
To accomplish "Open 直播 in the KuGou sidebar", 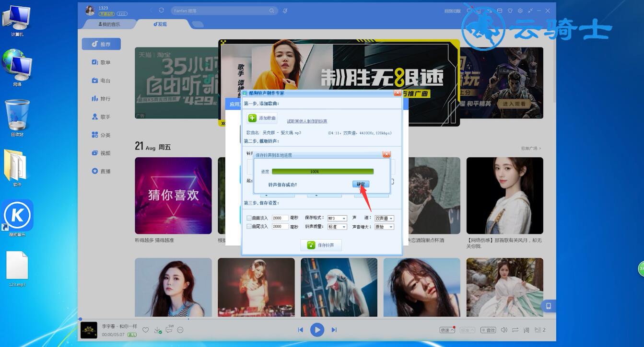I will point(101,171).
